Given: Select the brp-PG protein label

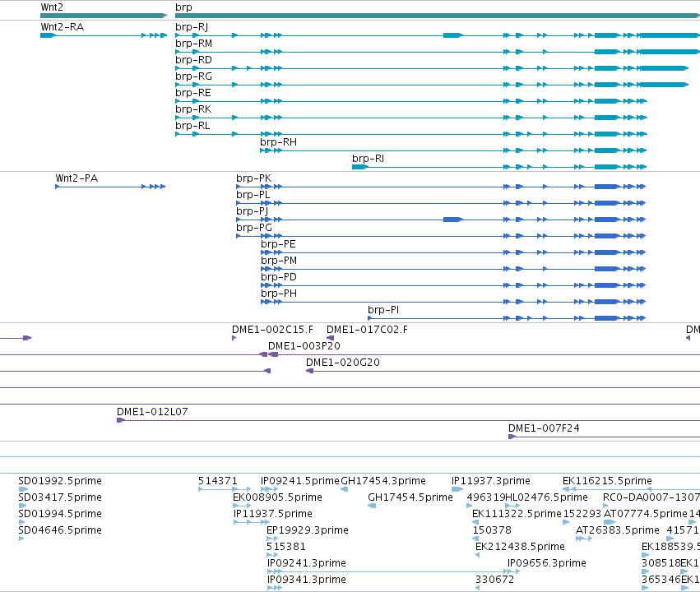Looking at the screenshot, I should pyautogui.click(x=254, y=228).
